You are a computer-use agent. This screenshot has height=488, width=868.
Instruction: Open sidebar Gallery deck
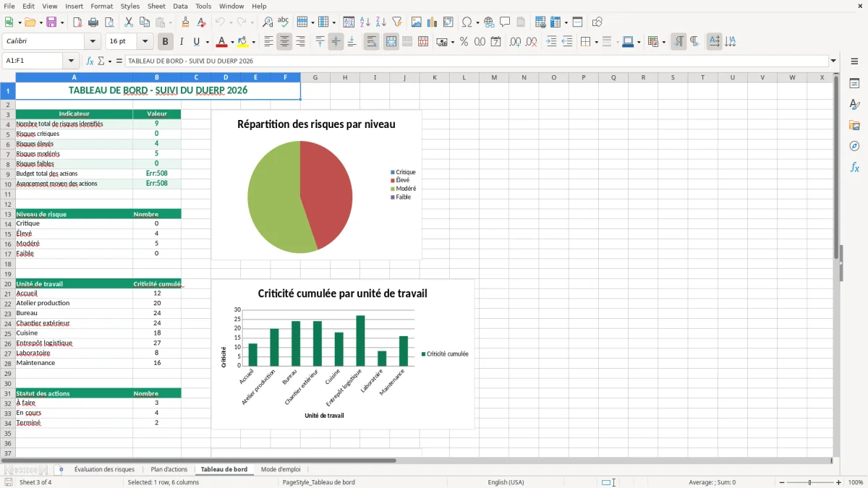(x=854, y=125)
